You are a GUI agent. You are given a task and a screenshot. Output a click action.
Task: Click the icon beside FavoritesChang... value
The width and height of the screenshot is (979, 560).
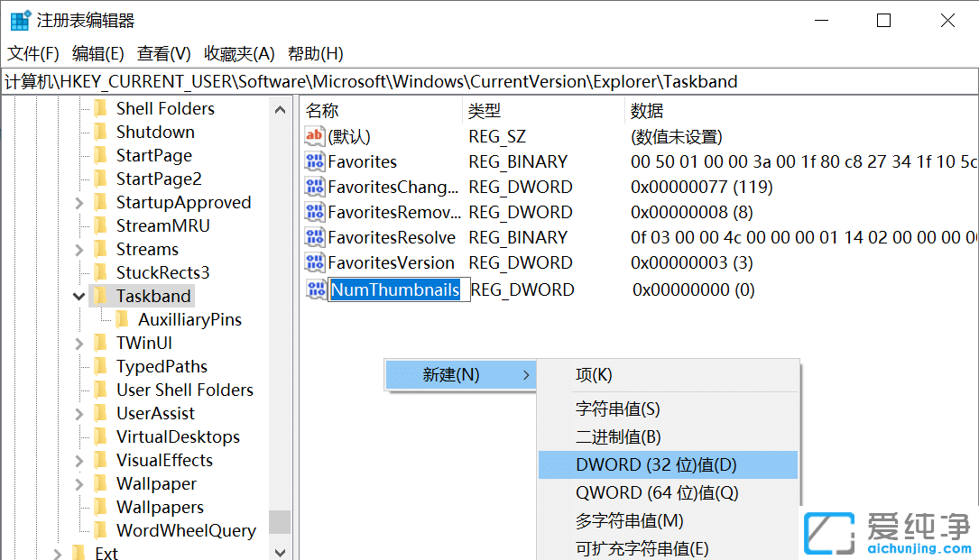(x=314, y=187)
